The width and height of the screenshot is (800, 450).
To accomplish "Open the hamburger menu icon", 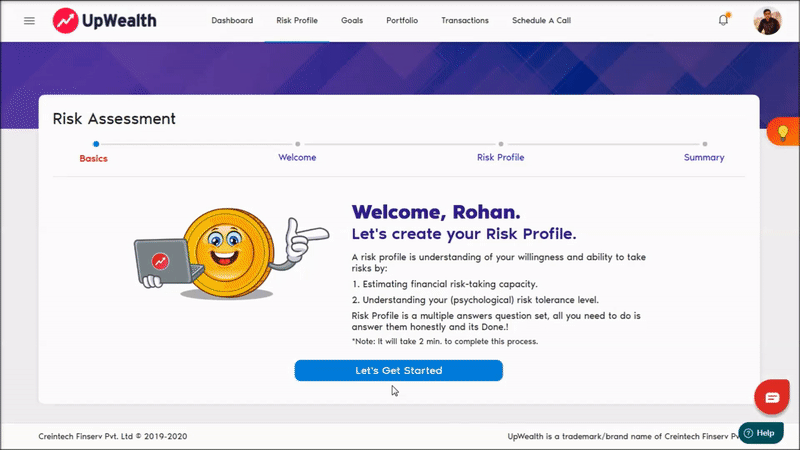I will click(x=29, y=20).
